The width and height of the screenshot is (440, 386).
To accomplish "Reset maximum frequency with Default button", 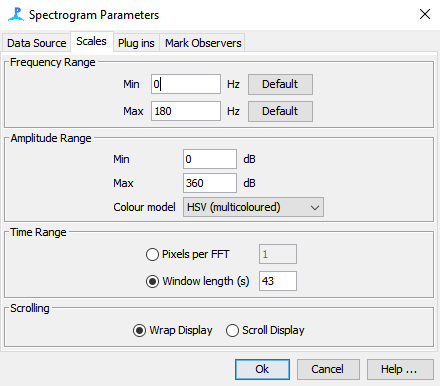I will point(280,111).
